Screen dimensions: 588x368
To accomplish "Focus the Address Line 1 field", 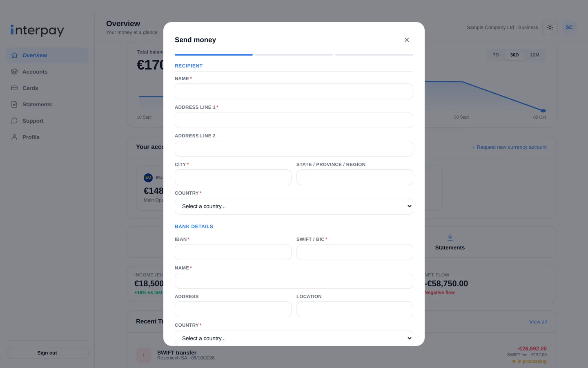I will point(294,120).
